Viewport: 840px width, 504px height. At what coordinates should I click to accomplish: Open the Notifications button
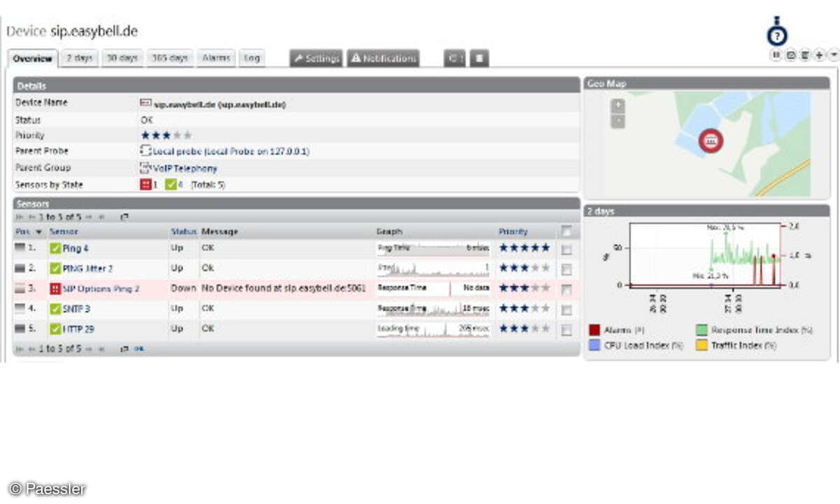tap(383, 58)
